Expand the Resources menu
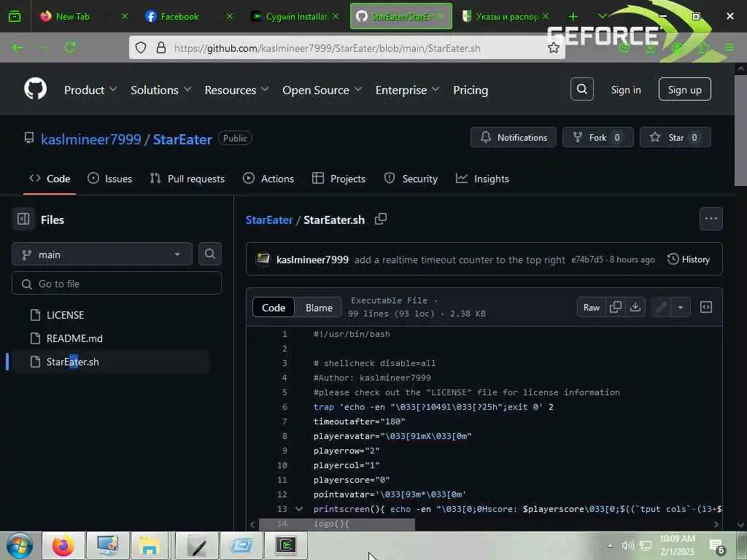The image size is (747, 560). [237, 90]
